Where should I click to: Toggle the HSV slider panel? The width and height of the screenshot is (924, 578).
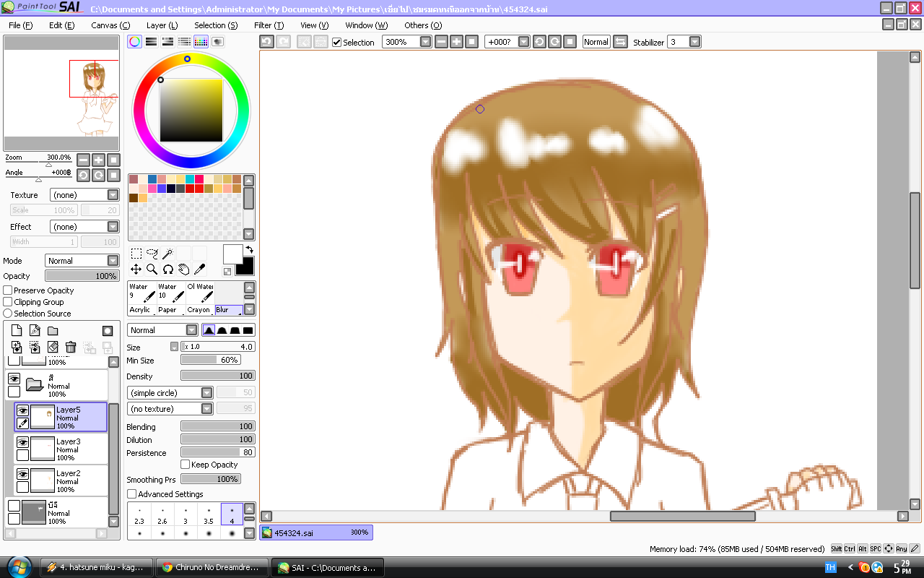click(168, 42)
